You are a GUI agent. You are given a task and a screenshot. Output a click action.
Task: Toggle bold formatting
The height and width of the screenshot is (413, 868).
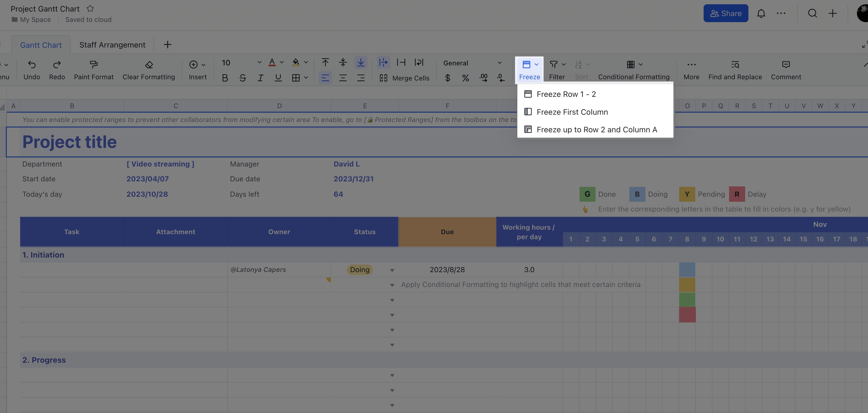pyautogui.click(x=225, y=78)
